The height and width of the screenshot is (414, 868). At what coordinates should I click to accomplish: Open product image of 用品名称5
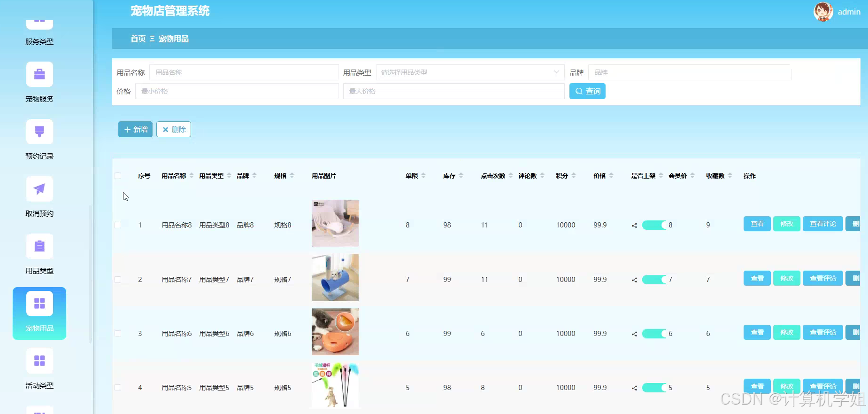pos(335,386)
